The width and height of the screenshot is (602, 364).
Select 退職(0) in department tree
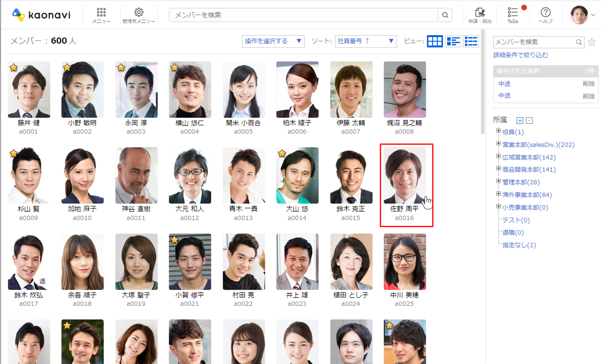(x=513, y=232)
